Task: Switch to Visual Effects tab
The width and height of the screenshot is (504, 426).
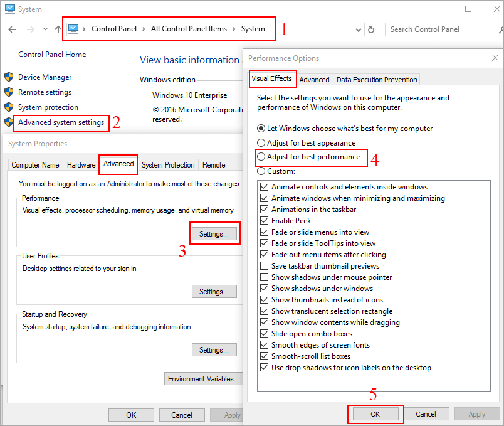Action: pyautogui.click(x=272, y=78)
